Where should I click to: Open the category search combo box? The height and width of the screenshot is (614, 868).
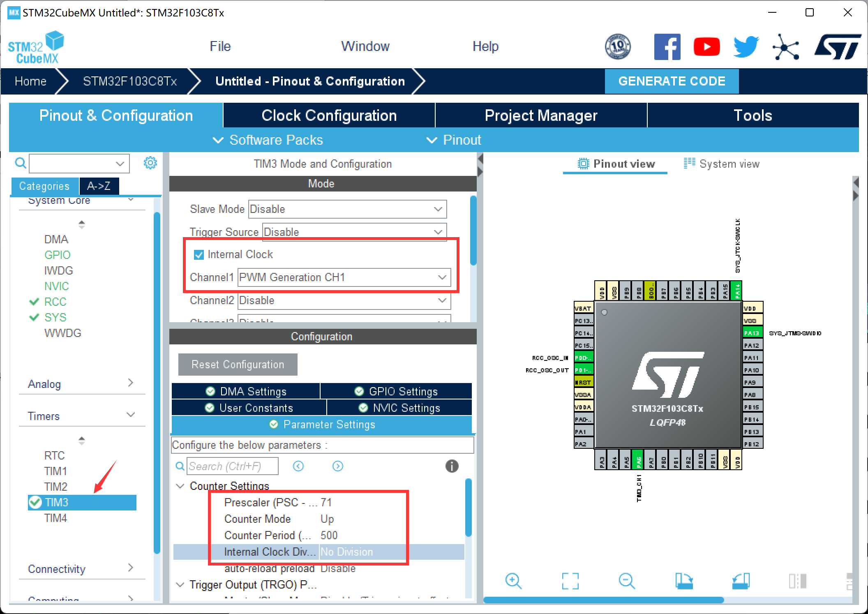(x=79, y=164)
